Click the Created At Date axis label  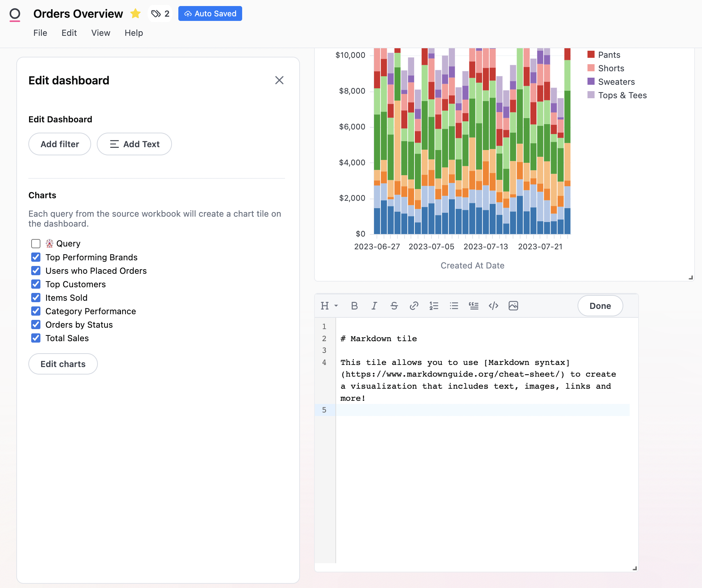coord(472,266)
